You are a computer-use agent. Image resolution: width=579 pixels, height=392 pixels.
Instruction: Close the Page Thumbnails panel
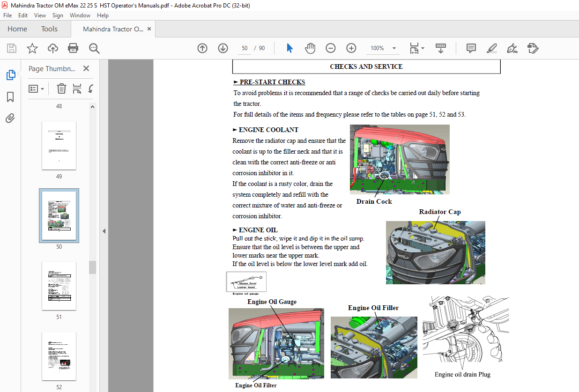click(86, 68)
